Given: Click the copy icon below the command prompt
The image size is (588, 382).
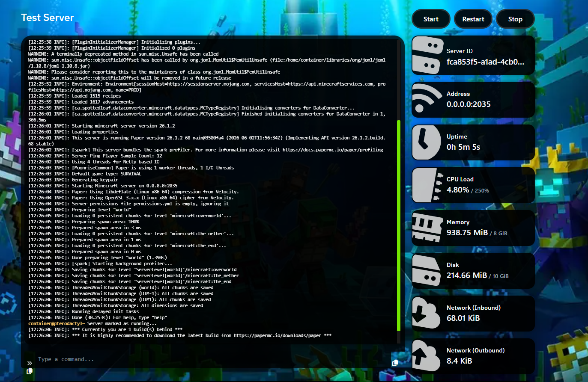Looking at the screenshot, I should 30,371.
